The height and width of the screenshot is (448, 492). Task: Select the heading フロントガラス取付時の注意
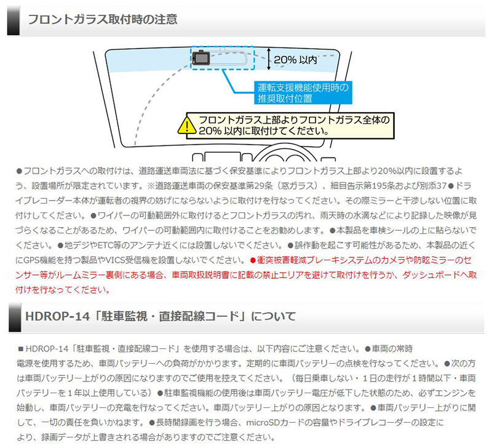click(103, 20)
